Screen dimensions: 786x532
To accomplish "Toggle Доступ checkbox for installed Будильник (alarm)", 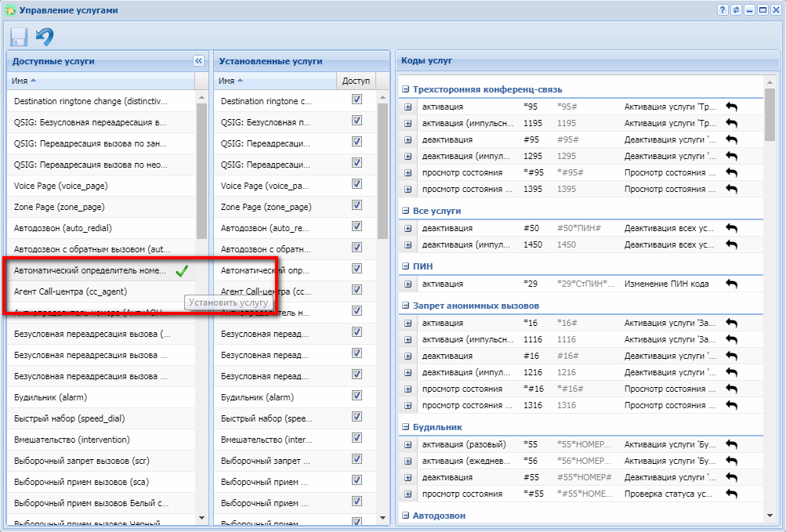I will coord(357,396).
